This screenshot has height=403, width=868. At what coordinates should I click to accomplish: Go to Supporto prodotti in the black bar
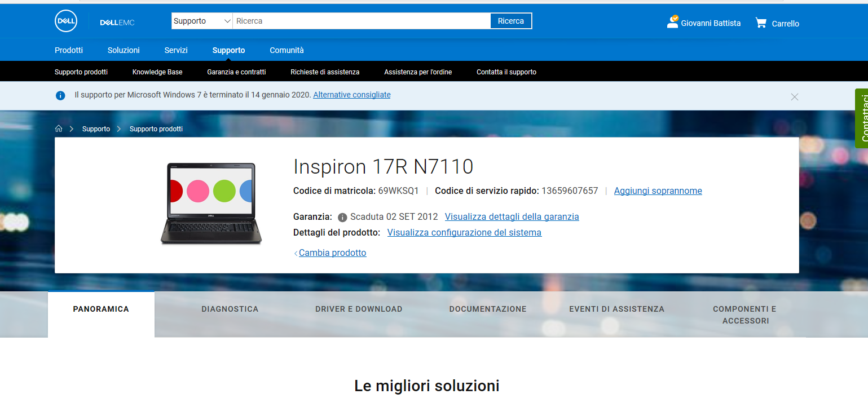[x=81, y=72]
